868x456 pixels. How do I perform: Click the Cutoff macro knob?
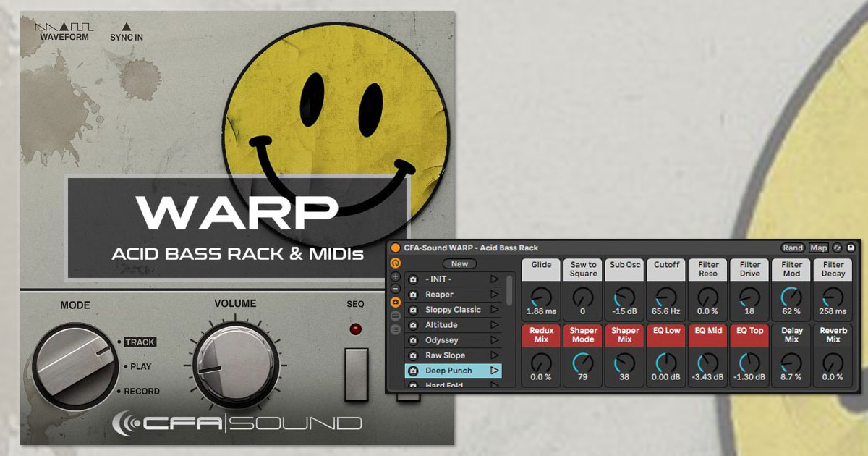[666, 297]
